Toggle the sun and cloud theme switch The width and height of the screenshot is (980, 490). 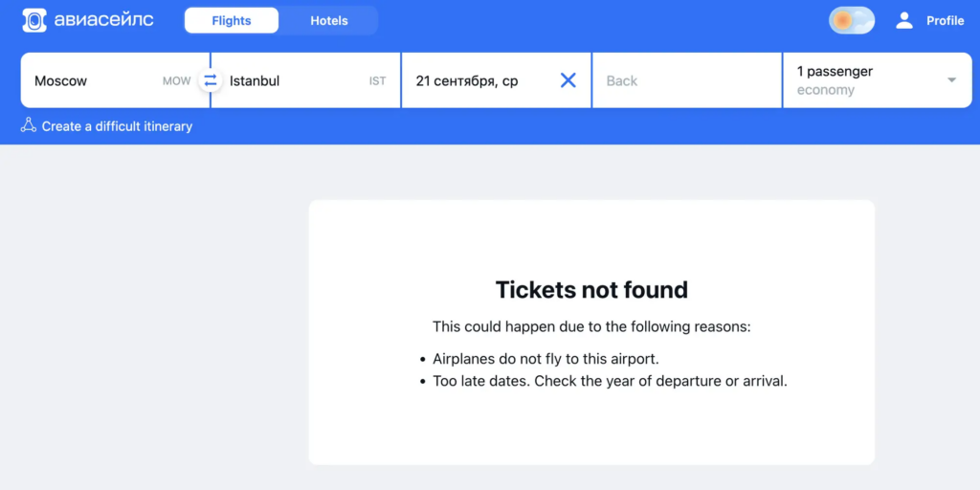click(851, 20)
